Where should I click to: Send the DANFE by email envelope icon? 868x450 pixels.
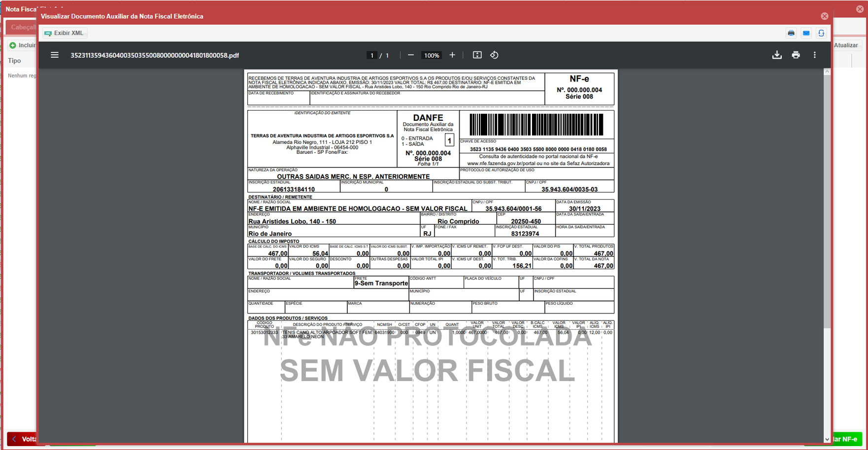click(x=806, y=33)
